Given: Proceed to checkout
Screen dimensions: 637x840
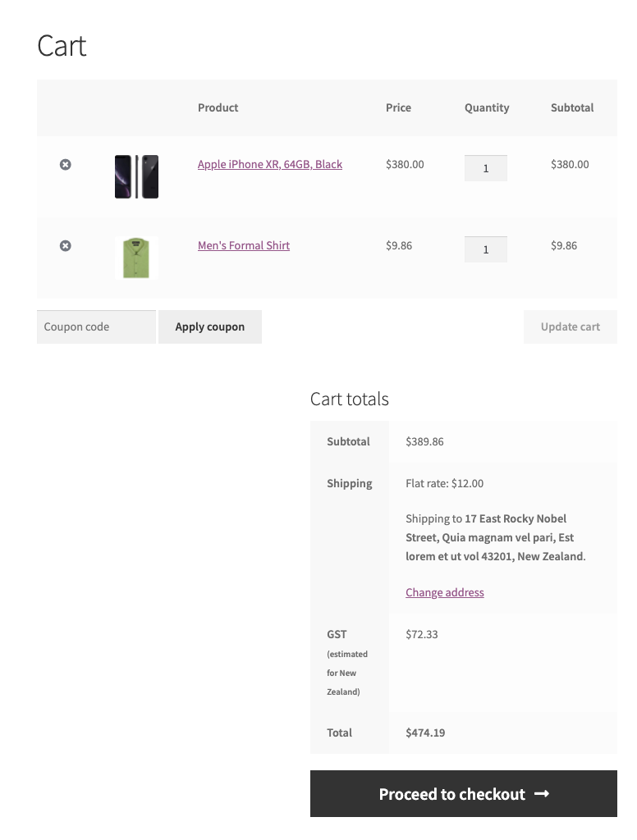Looking at the screenshot, I should pyautogui.click(x=464, y=794).
